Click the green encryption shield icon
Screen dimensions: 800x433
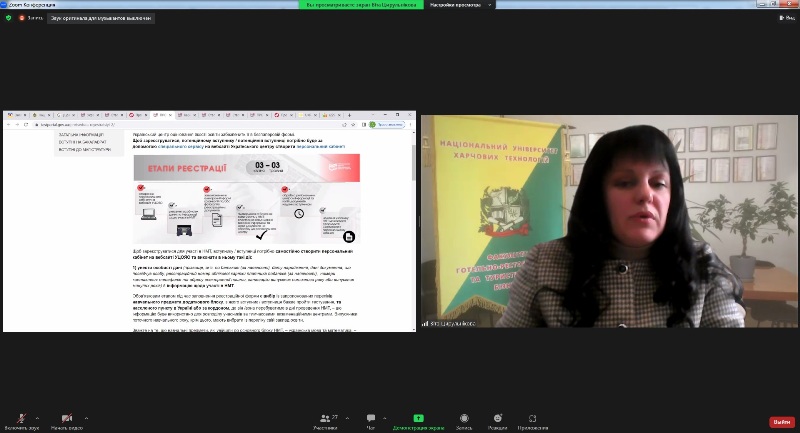[x=8, y=18]
